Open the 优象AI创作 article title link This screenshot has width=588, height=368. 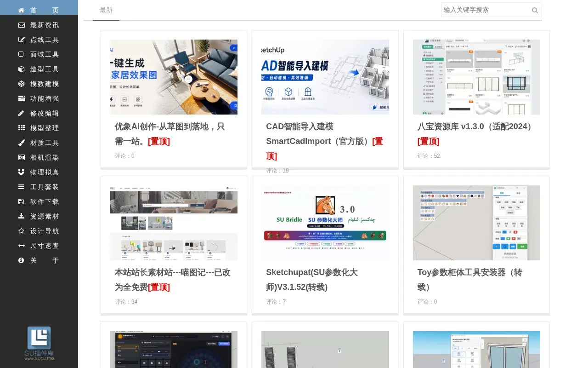coord(170,134)
